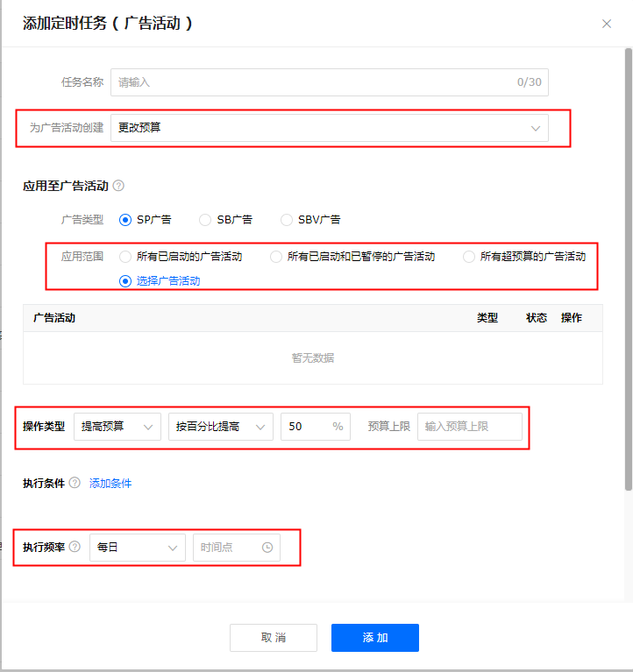Image resolution: width=633 pixels, height=672 pixels.
Task: Select the SB广告 radio button
Action: (205, 220)
